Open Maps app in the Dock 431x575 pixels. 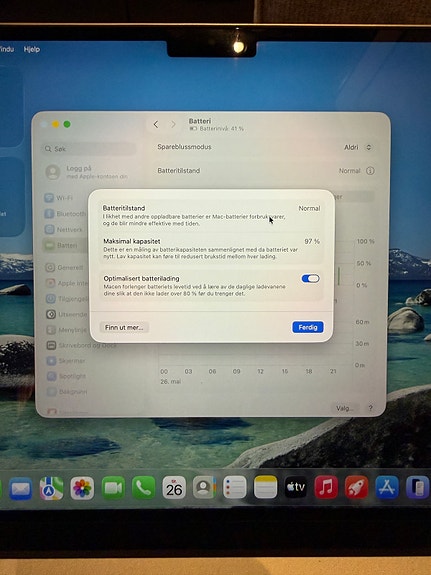(51, 488)
